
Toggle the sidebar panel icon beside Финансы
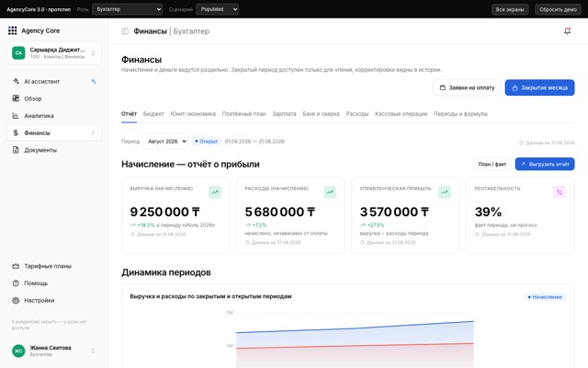point(125,31)
